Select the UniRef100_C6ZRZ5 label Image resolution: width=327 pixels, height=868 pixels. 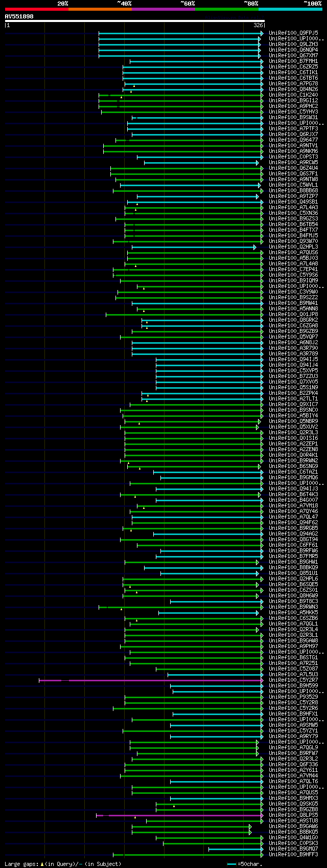tap(293, 67)
